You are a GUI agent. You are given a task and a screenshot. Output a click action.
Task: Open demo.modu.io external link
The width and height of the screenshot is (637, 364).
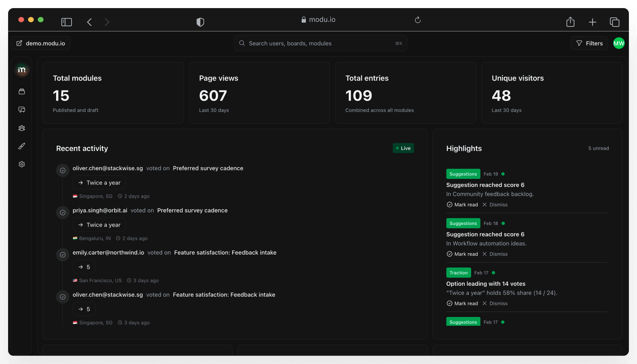pos(40,43)
